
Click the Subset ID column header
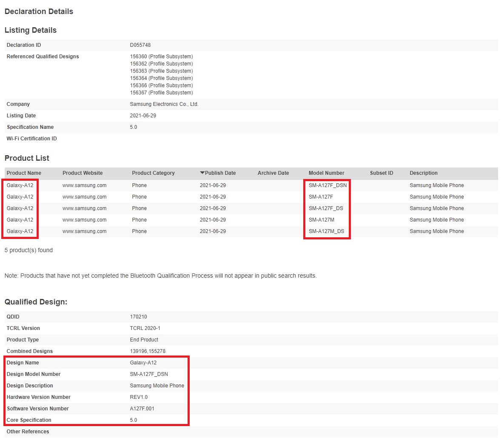pos(381,173)
